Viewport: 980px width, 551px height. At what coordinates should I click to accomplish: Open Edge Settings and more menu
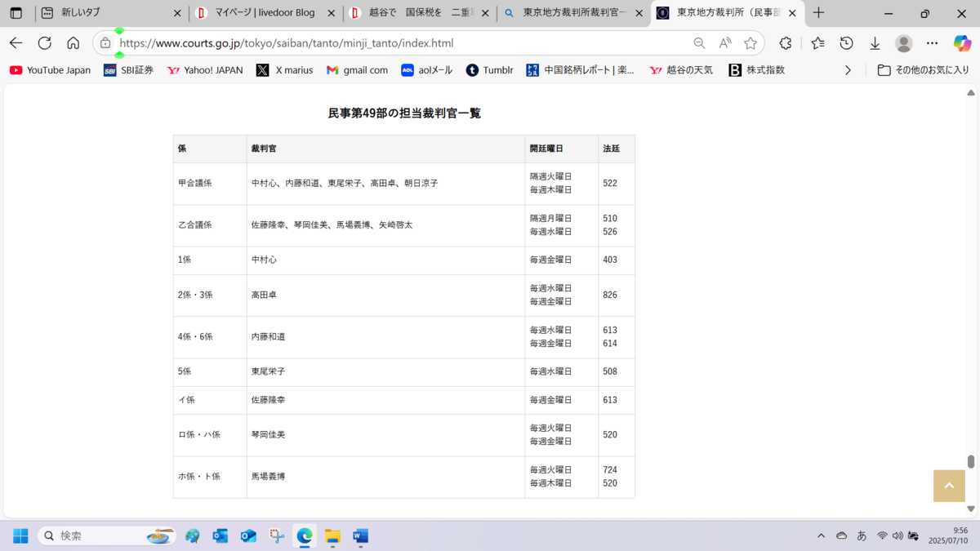tap(933, 43)
